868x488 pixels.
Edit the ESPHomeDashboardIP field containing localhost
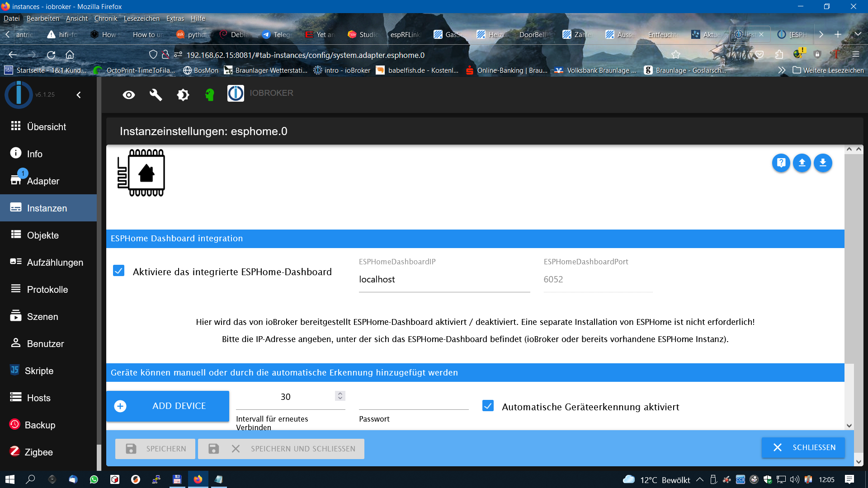click(x=444, y=280)
